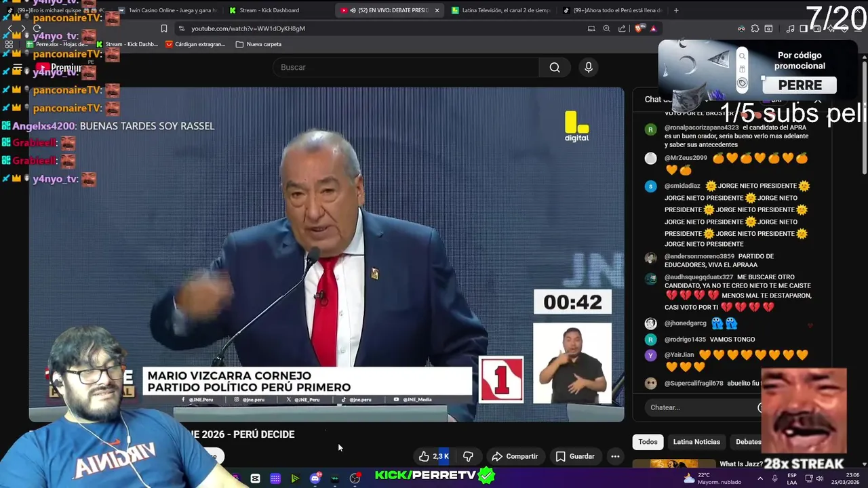Click the YouTube search magnifier button

[555, 67]
